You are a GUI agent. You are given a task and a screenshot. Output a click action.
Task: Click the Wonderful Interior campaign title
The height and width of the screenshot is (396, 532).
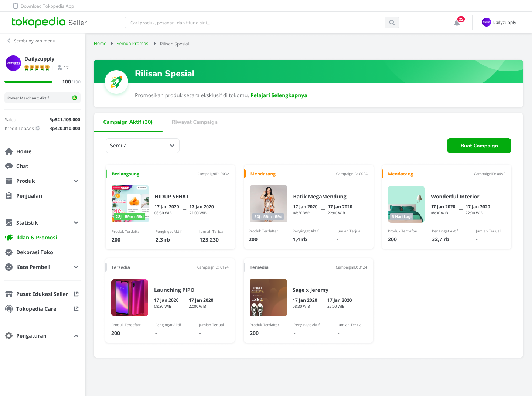coord(455,197)
